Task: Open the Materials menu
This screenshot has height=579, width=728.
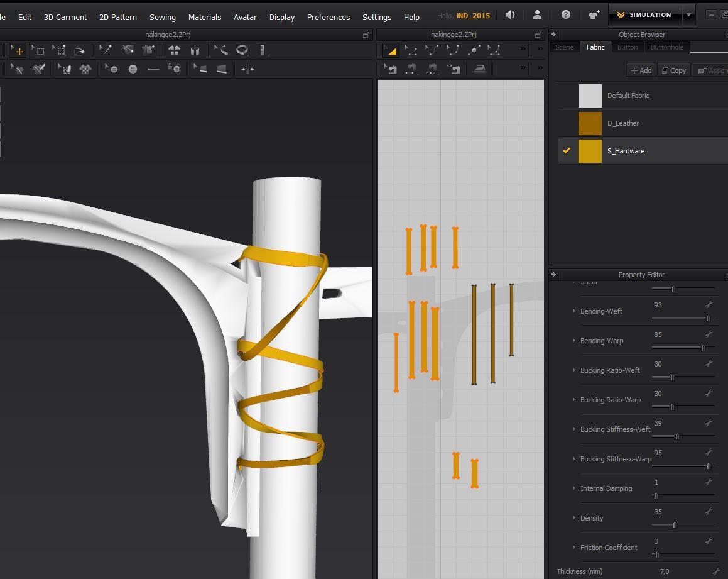Action: coord(204,17)
